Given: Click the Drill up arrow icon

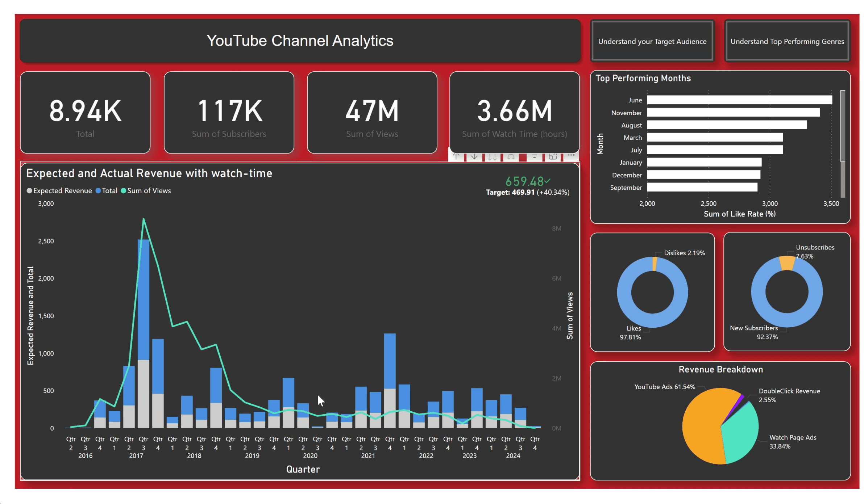Looking at the screenshot, I should point(456,157).
